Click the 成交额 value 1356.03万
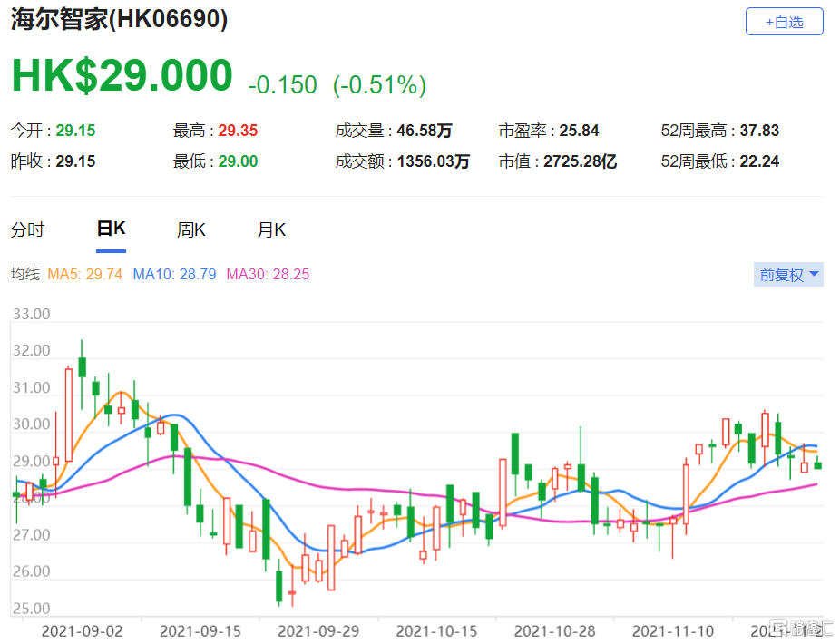 click(434, 161)
